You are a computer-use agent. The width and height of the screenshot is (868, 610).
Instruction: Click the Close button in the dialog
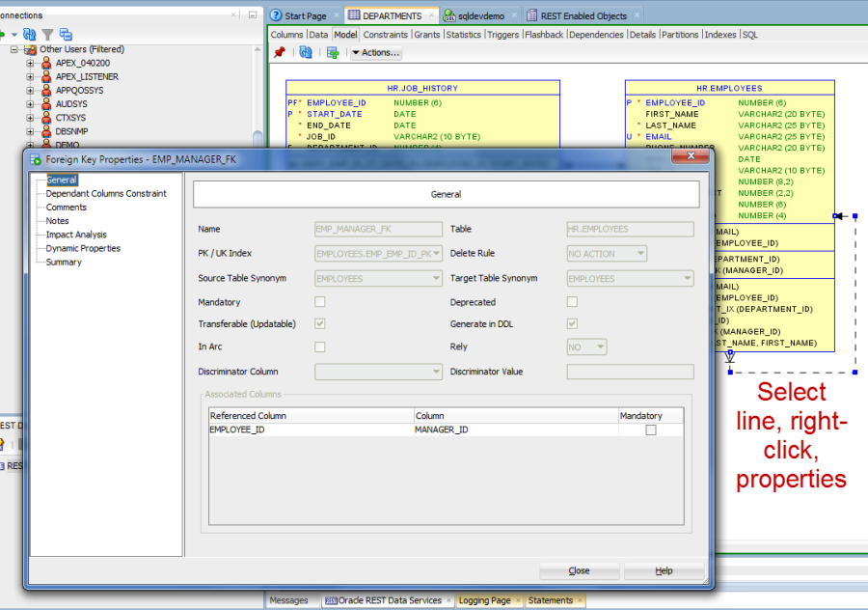tap(579, 570)
